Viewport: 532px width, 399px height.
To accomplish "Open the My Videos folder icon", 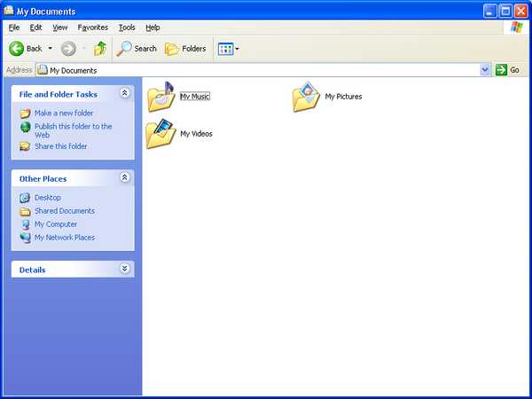I will pyautogui.click(x=160, y=134).
